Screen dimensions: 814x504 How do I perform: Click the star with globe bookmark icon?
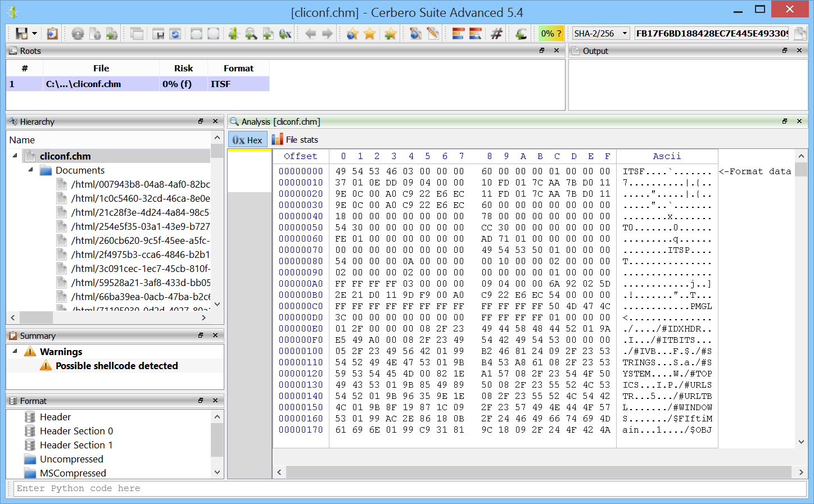[x=352, y=34]
